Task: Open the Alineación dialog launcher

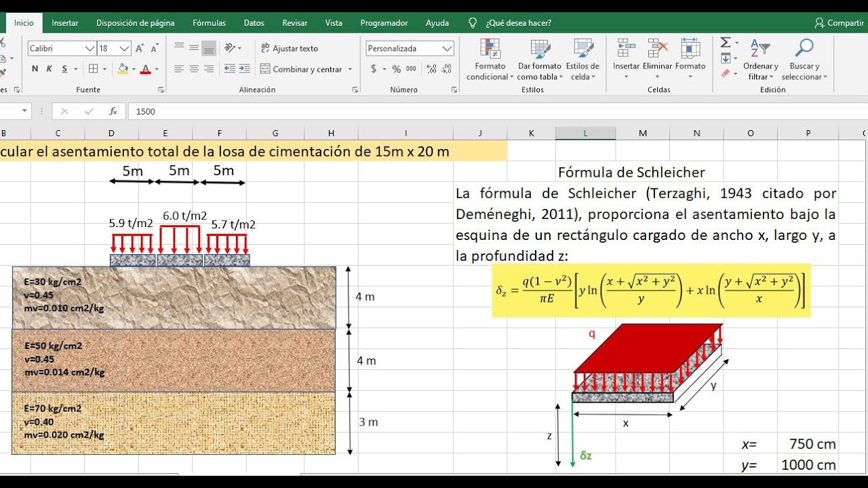Action: pyautogui.click(x=355, y=89)
